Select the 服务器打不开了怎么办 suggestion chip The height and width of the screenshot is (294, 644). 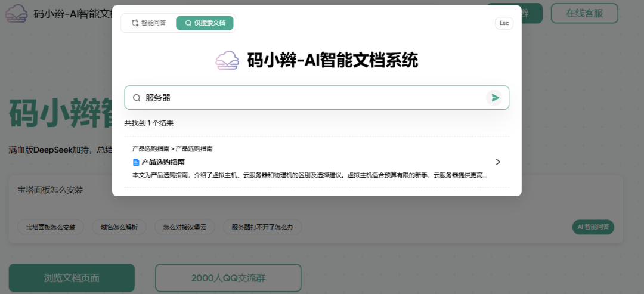[262, 227]
